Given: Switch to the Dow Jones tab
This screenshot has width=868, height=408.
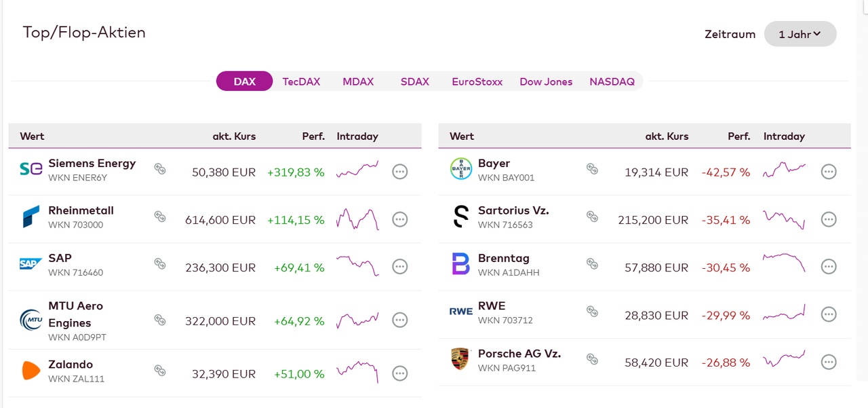Looking at the screenshot, I should click(x=546, y=81).
